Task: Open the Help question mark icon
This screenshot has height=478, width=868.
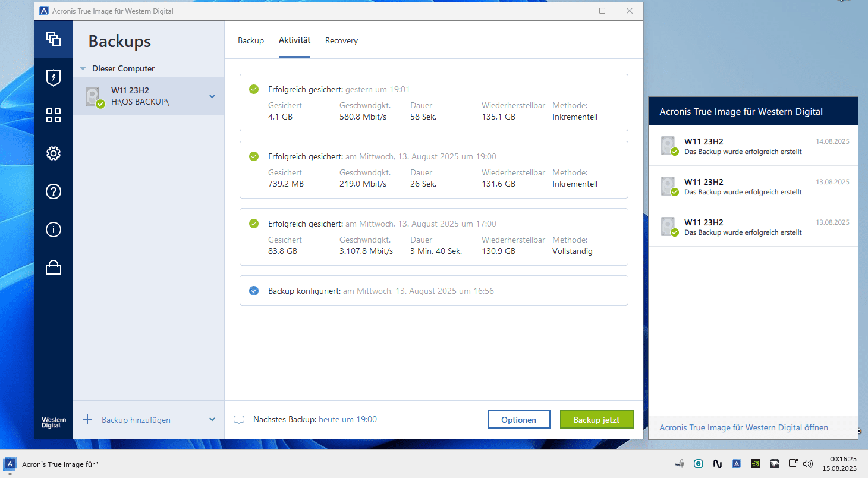Action: [x=54, y=191]
